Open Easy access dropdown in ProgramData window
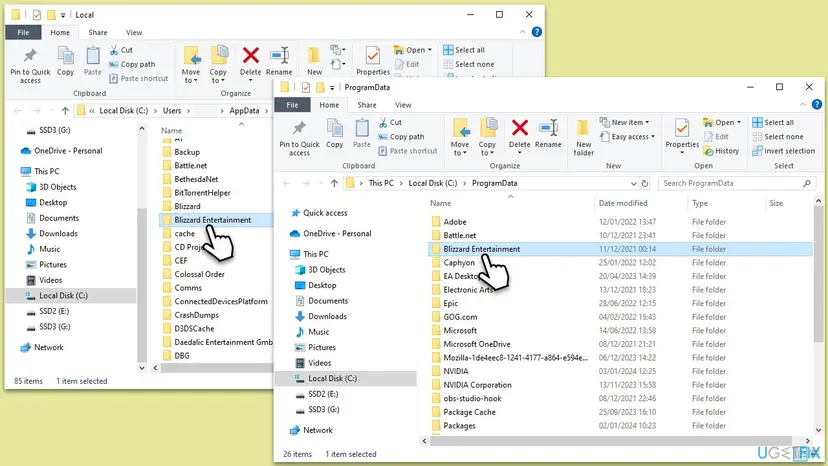 (x=627, y=136)
